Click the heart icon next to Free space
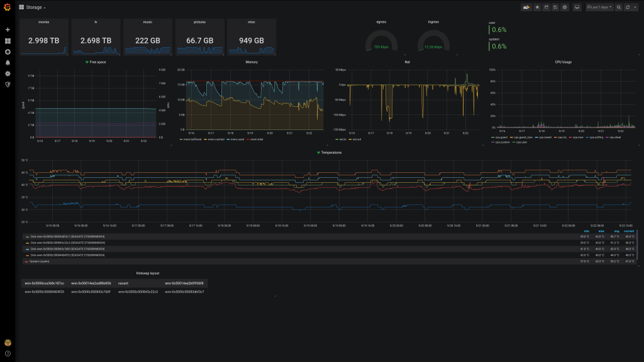Image resolution: width=644 pixels, height=362 pixels. [87, 62]
